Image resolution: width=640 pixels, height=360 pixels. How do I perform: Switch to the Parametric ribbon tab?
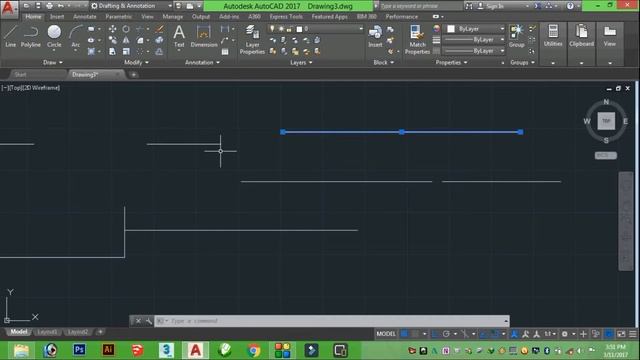click(118, 17)
